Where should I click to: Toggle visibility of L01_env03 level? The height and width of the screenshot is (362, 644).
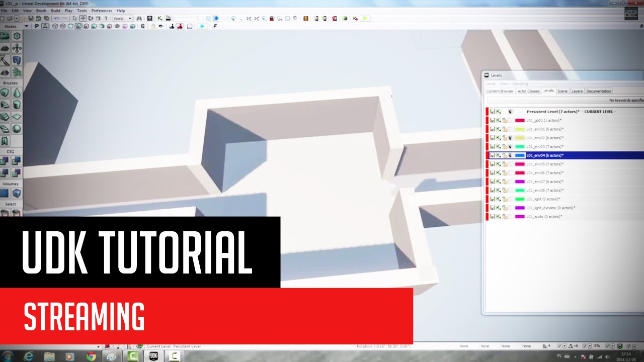tap(510, 146)
